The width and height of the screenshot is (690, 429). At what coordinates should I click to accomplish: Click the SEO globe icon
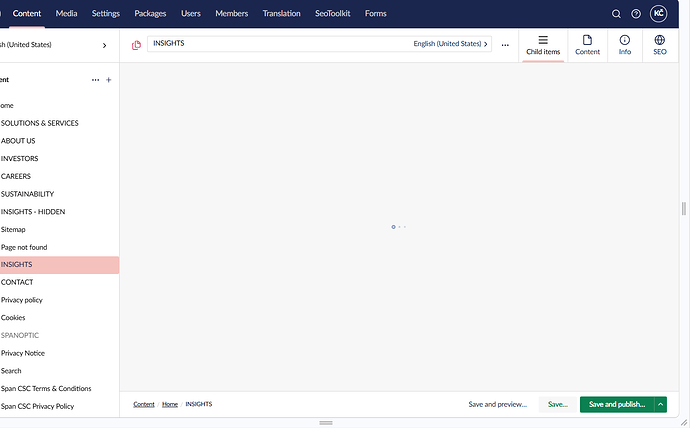point(660,40)
